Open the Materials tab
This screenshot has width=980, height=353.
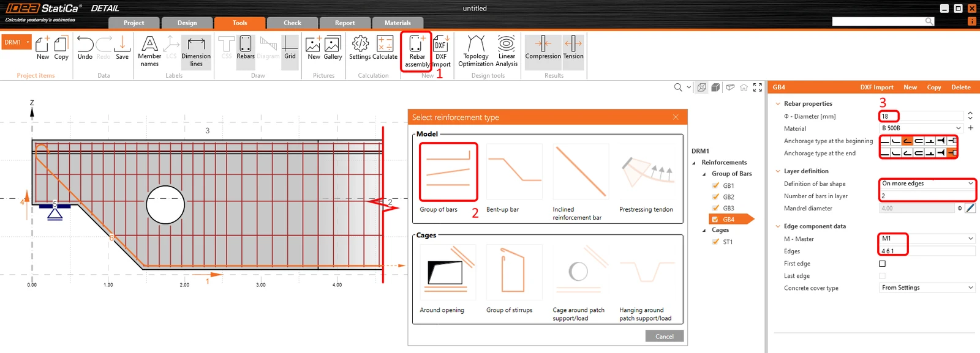pyautogui.click(x=398, y=23)
